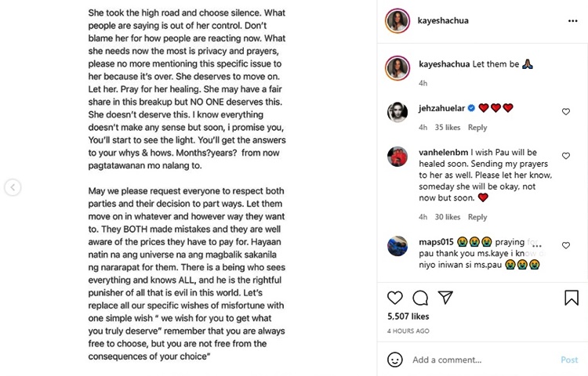Open vanhelenbm's profile avatar

[397, 156]
